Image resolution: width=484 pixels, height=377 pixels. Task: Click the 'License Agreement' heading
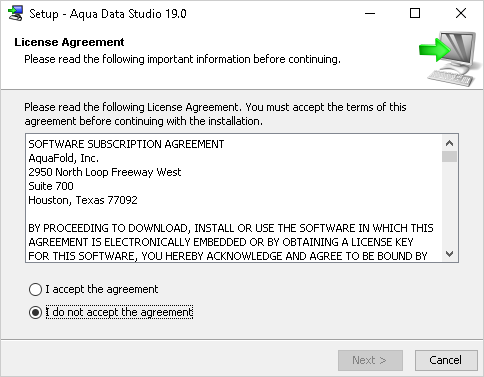69,42
